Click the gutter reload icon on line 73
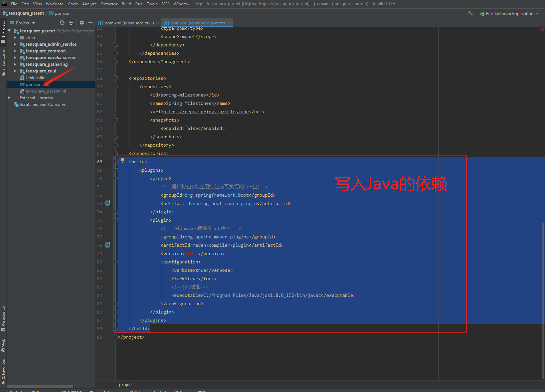This screenshot has width=545, height=392. (108, 203)
